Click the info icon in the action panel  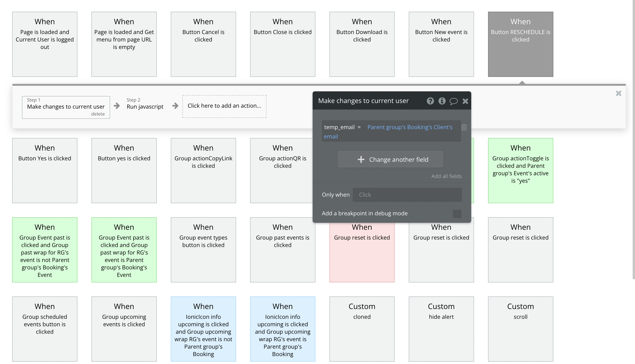(442, 101)
